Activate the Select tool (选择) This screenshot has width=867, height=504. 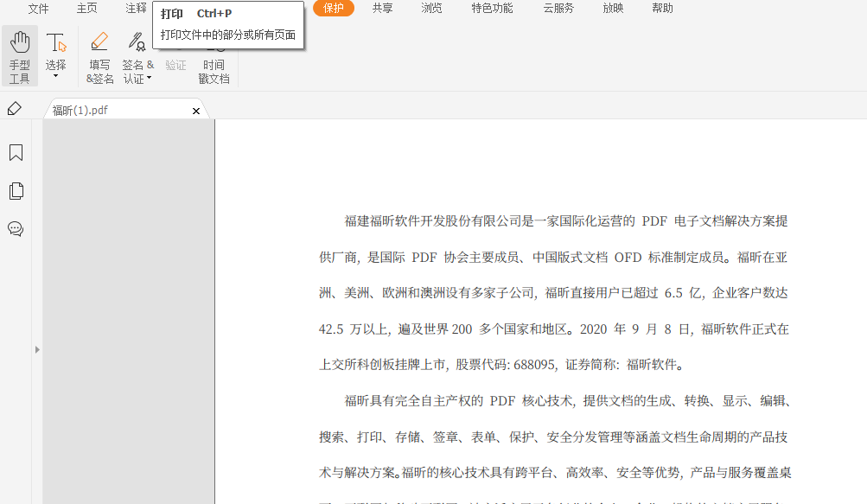coord(56,48)
